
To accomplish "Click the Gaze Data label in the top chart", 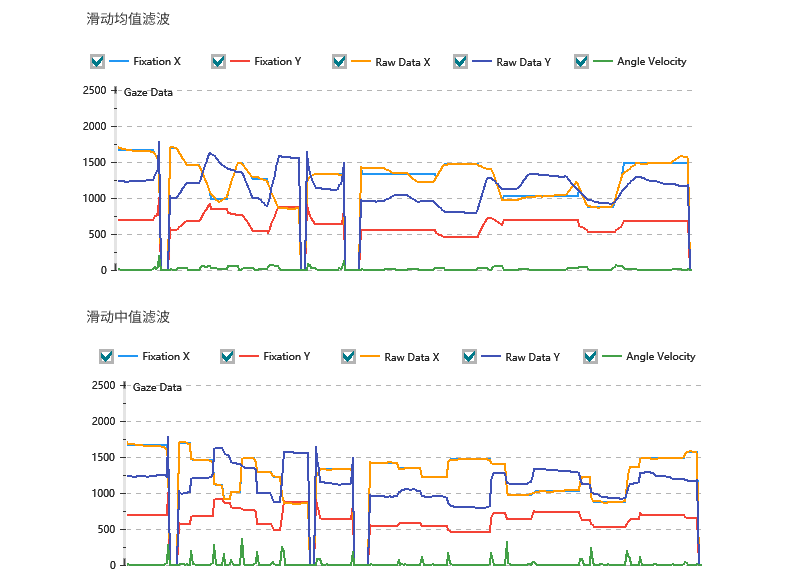I will tap(148, 92).
